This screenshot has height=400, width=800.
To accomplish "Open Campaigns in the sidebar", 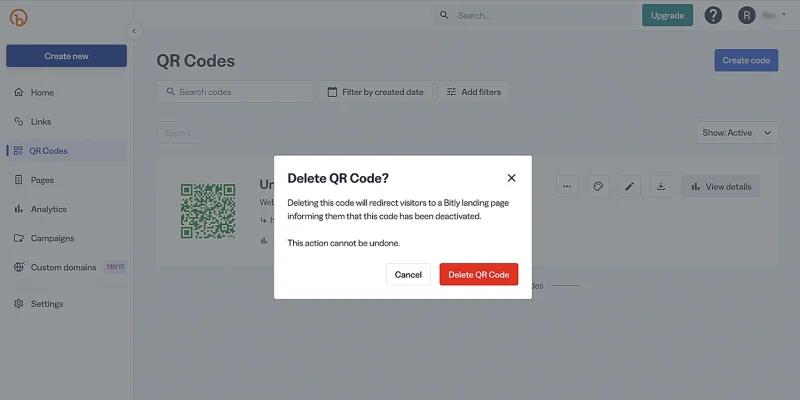I will 66,238.
